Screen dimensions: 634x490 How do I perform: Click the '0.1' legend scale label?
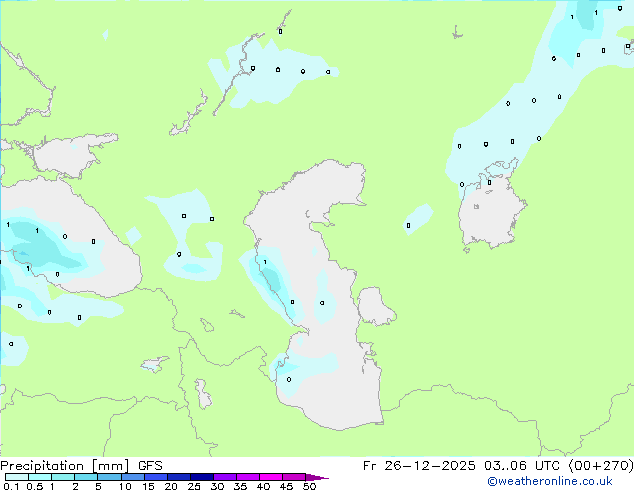pos(11,486)
